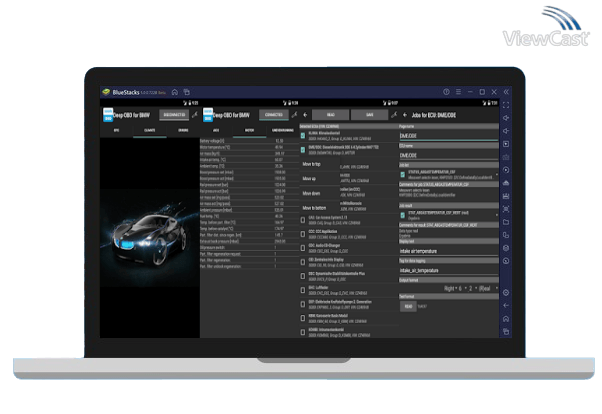Screen dimensions: 602x414
Task: Check the EHC Luftfeder ECU
Action: point(303,290)
